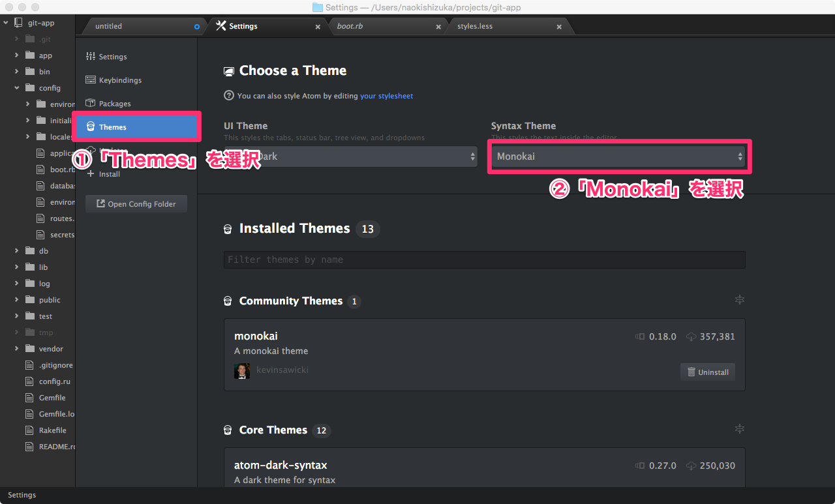Click the bin folder icon
835x504 pixels.
click(x=29, y=72)
